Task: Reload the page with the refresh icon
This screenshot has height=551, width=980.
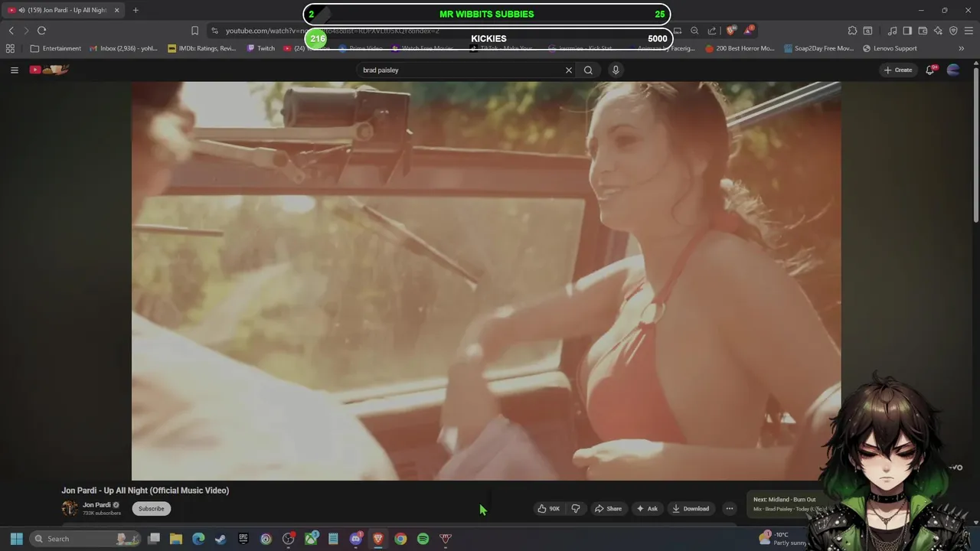Action: click(x=41, y=31)
